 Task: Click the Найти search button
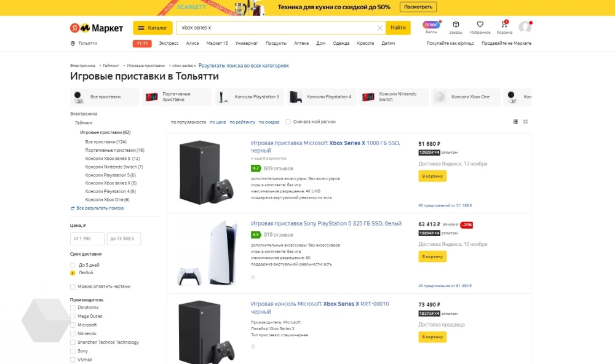coord(398,28)
